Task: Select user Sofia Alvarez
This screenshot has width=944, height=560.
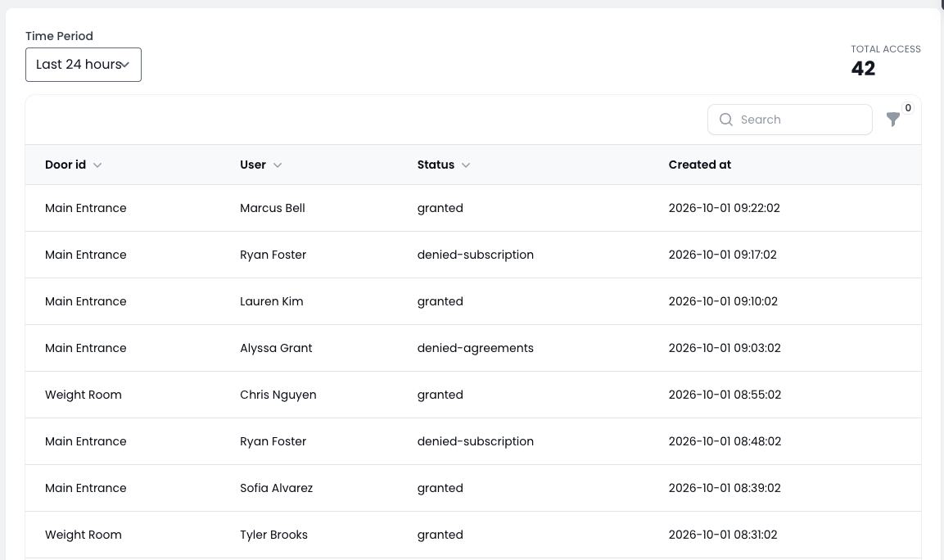Action: tap(277, 488)
